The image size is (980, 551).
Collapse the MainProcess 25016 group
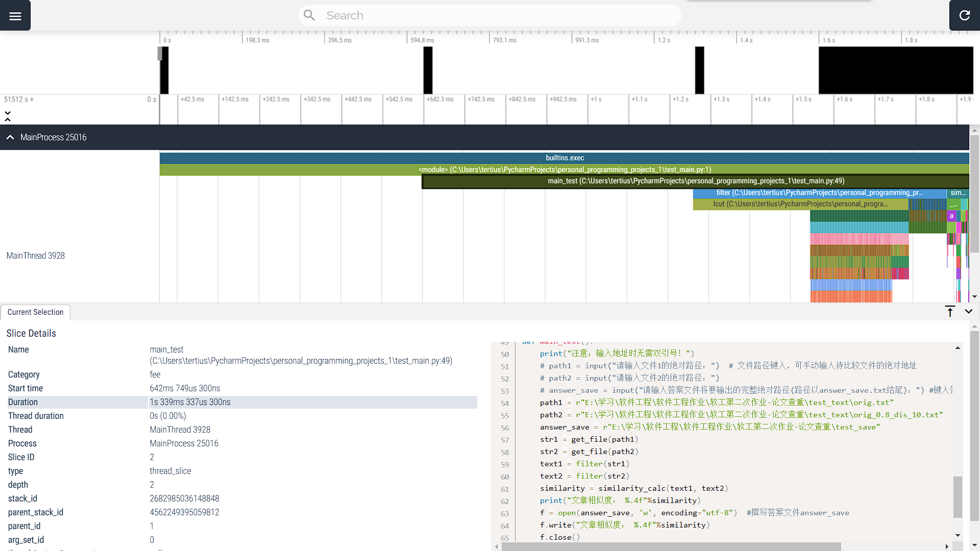10,137
